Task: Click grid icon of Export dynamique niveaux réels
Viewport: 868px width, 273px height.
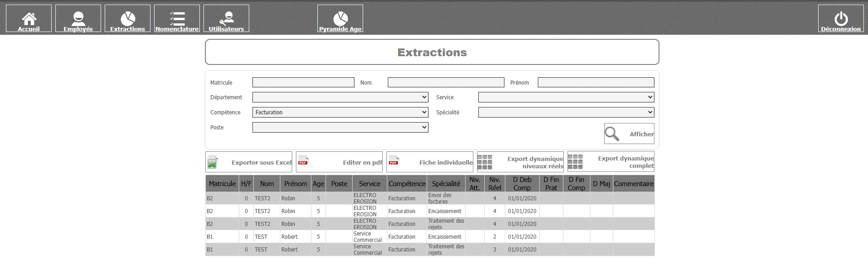Action: 485,162
